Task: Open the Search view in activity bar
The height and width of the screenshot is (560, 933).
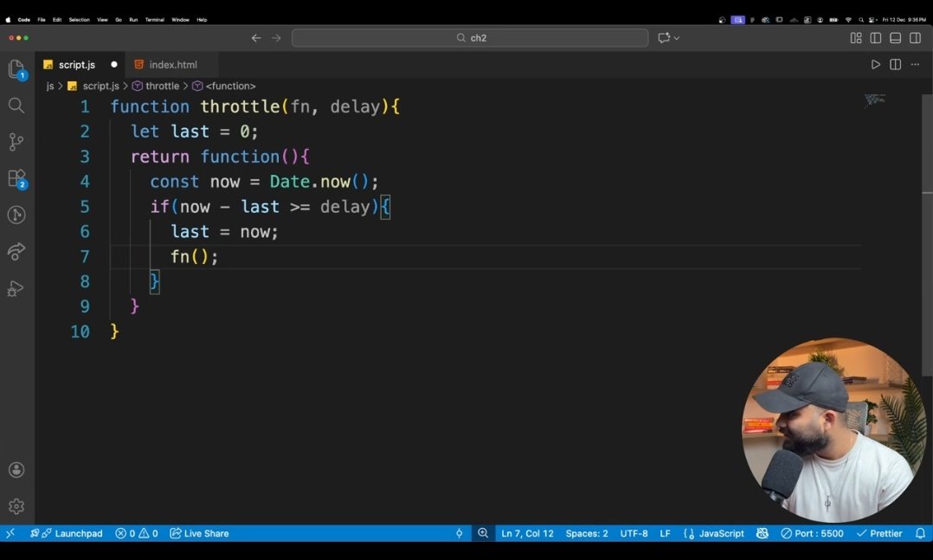Action: [16, 106]
